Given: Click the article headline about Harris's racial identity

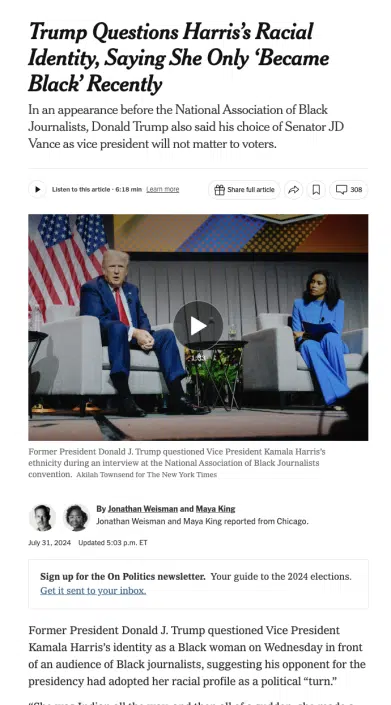Looking at the screenshot, I should (x=178, y=57).
